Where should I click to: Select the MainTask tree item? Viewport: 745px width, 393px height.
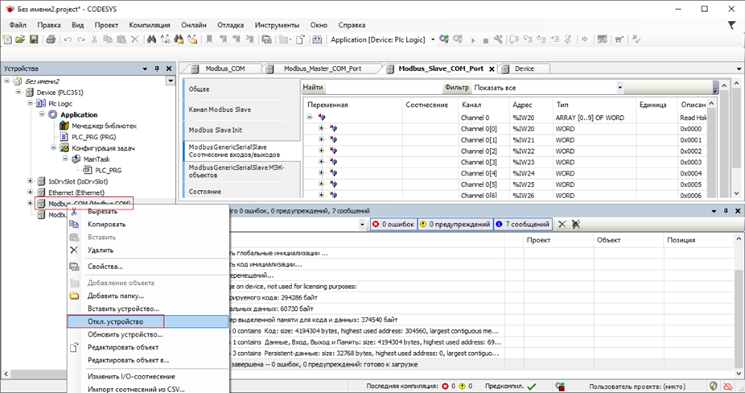click(x=96, y=159)
